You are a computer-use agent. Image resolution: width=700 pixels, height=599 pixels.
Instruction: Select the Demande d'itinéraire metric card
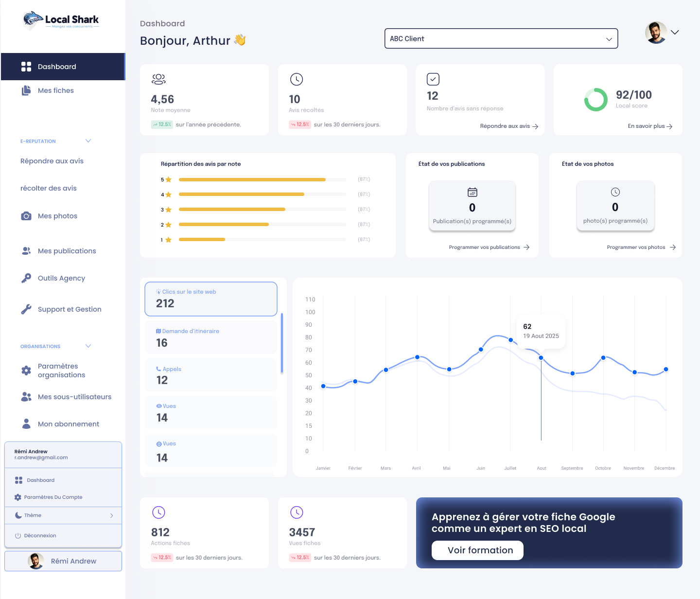pyautogui.click(x=210, y=337)
